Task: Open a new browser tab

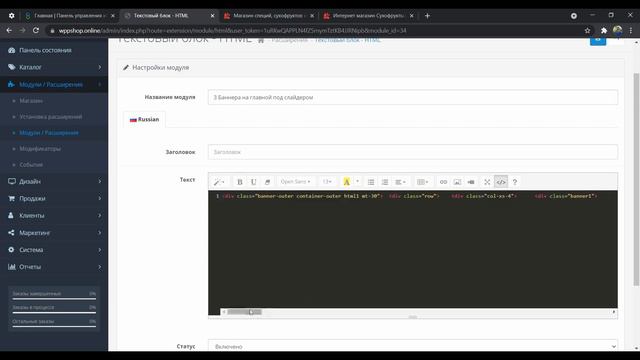Action: click(427, 16)
